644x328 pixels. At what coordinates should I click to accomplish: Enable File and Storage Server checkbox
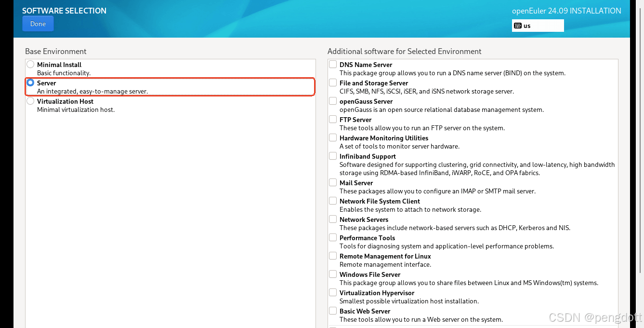point(333,82)
